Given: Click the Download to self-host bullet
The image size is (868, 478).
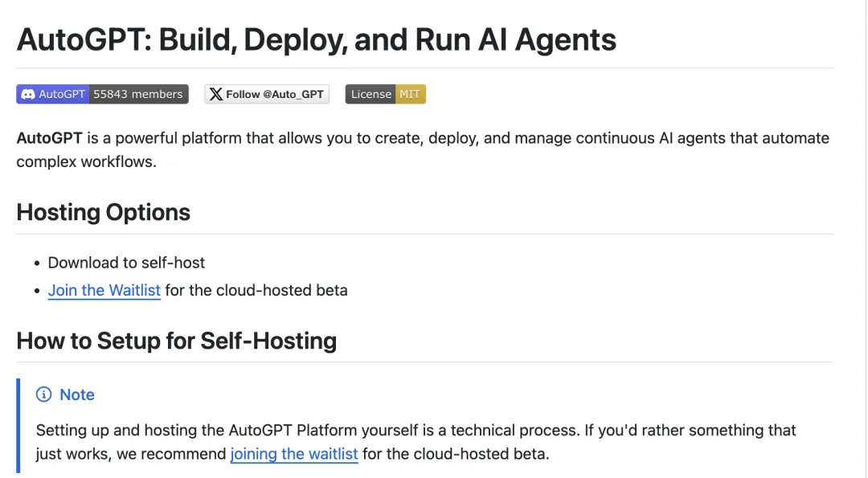Looking at the screenshot, I should point(126,262).
